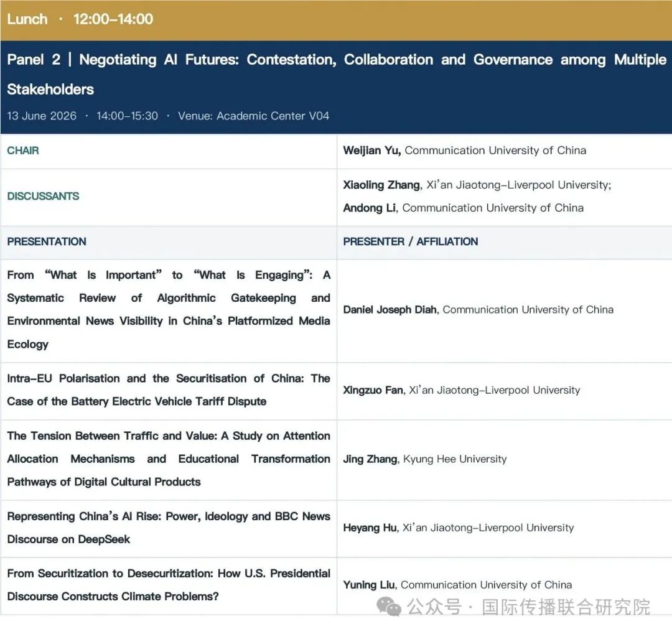Click the PRESENTATION column header
Screen dimensions: 672x634
point(46,241)
